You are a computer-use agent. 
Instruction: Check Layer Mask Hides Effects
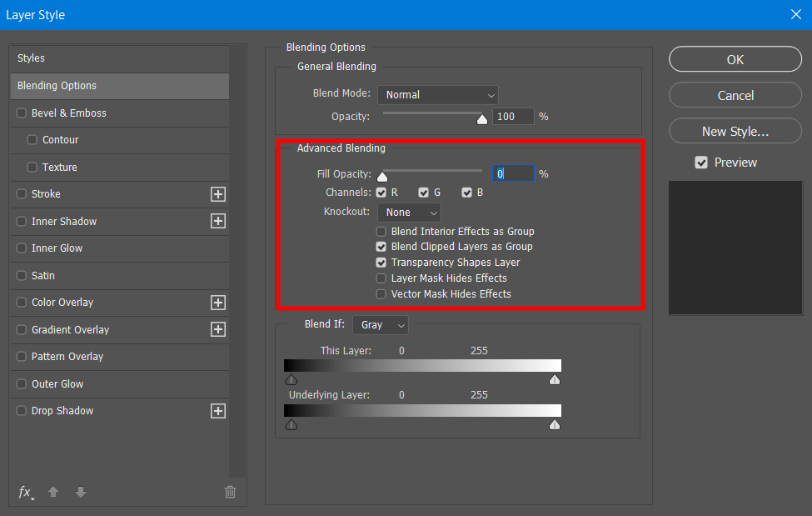pyautogui.click(x=381, y=278)
